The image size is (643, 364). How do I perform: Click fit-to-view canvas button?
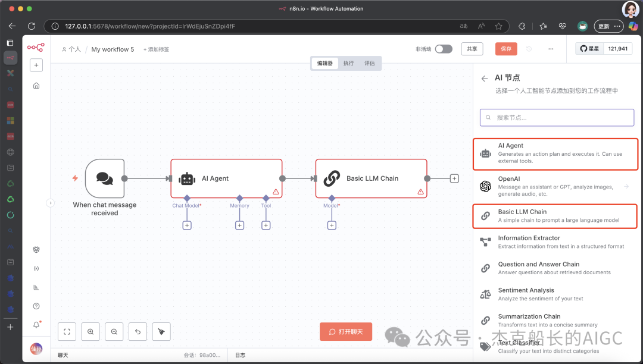click(x=67, y=332)
